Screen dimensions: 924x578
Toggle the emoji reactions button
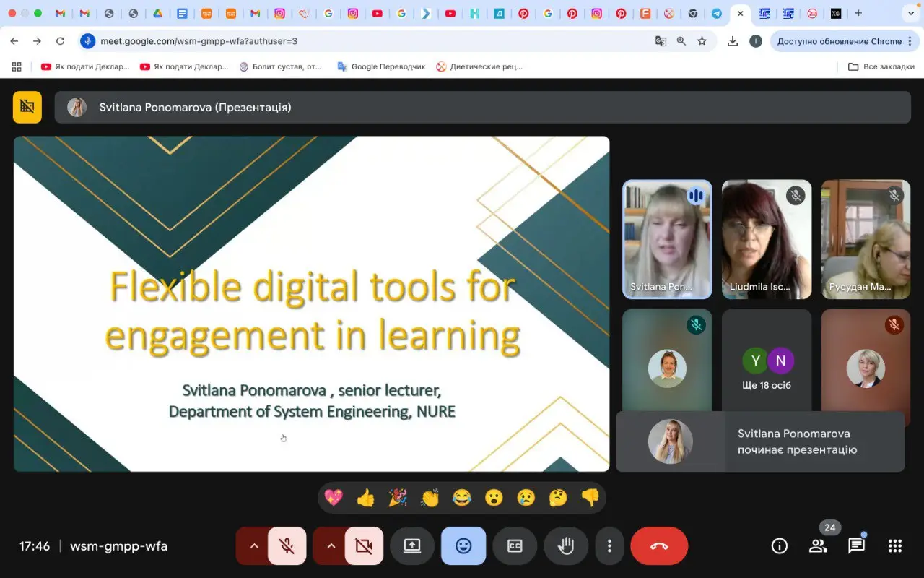pyautogui.click(x=463, y=546)
